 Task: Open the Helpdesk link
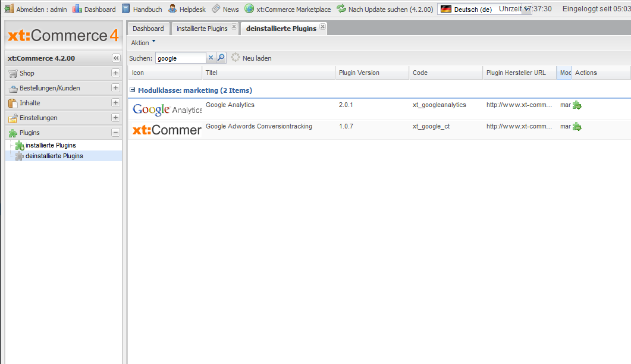(187, 9)
